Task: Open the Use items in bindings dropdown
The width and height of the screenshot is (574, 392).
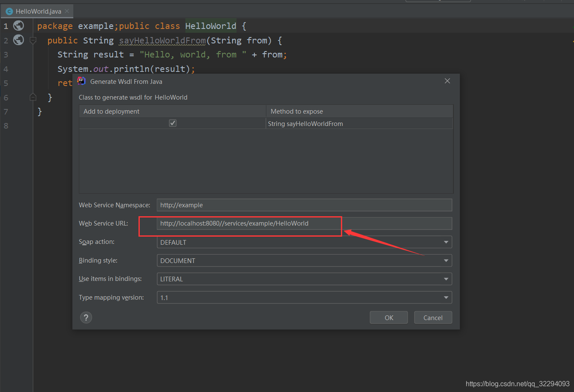Action: pyautogui.click(x=304, y=279)
